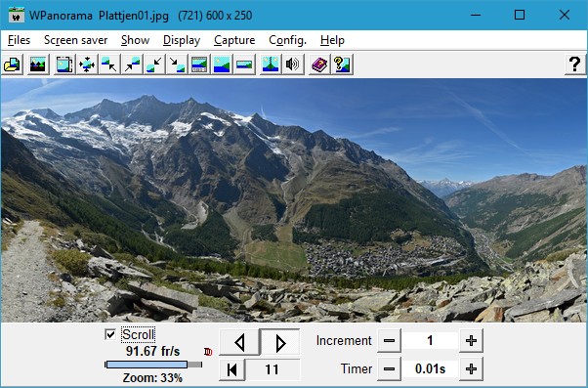The height and width of the screenshot is (388, 588).
Task: Minimize the WPanorama window
Action: 476,15
